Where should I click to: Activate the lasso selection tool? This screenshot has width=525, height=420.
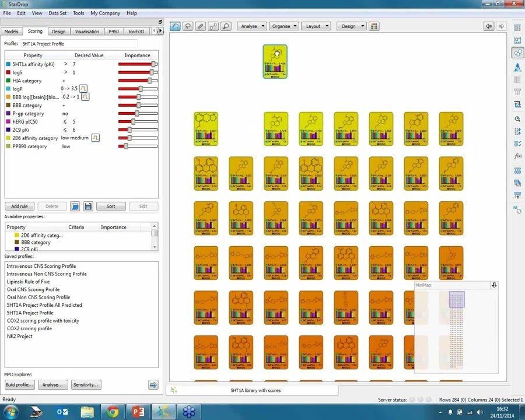(x=188, y=26)
